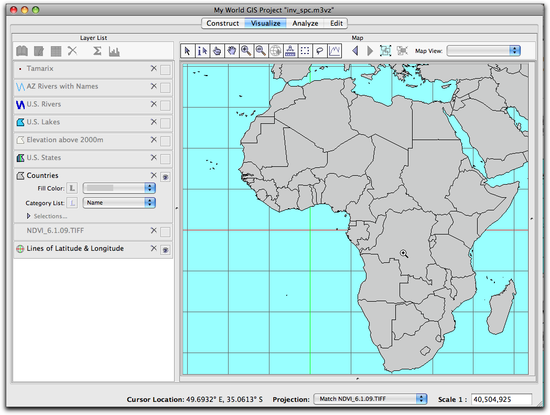Hide Lines of Latitude & Longitude layer

pyautogui.click(x=165, y=250)
